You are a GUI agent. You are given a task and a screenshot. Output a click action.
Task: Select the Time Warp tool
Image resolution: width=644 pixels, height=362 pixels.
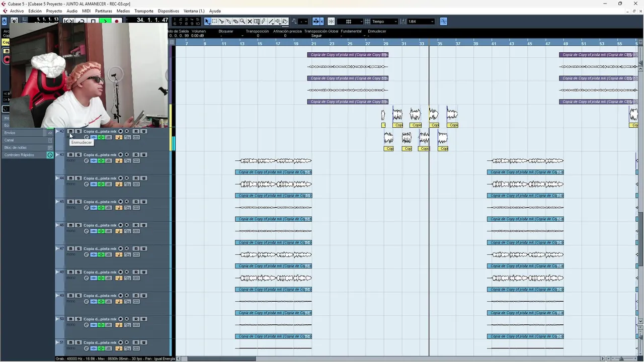pos(257,22)
